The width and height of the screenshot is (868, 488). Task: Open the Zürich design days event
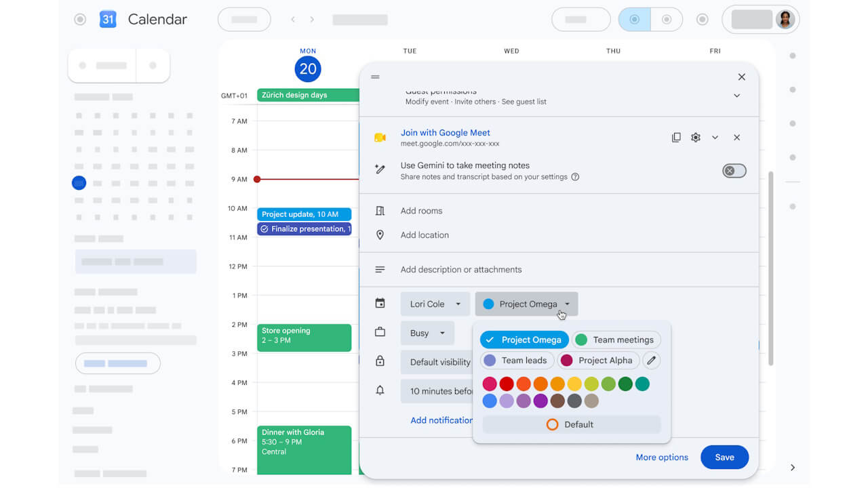[309, 96]
